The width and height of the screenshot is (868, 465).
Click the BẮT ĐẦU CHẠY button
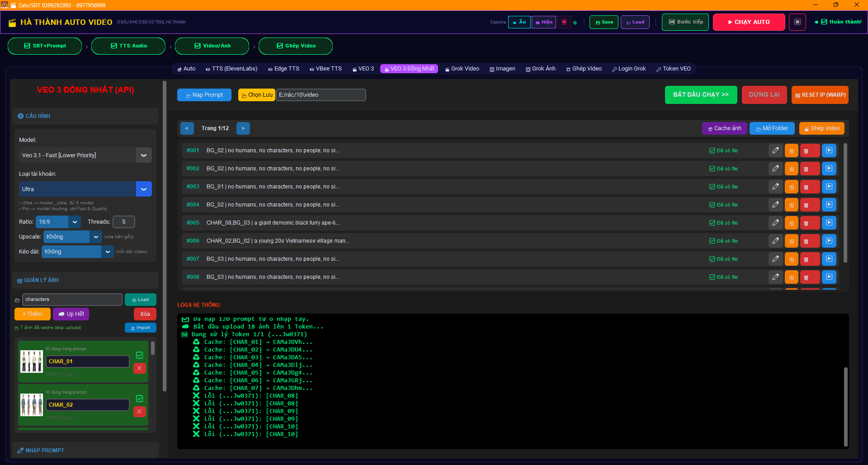coord(701,95)
